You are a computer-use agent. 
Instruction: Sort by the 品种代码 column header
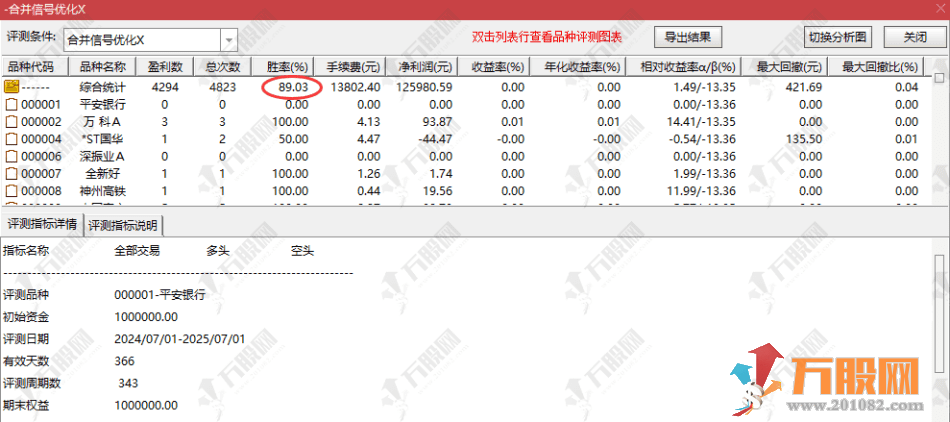(x=33, y=67)
